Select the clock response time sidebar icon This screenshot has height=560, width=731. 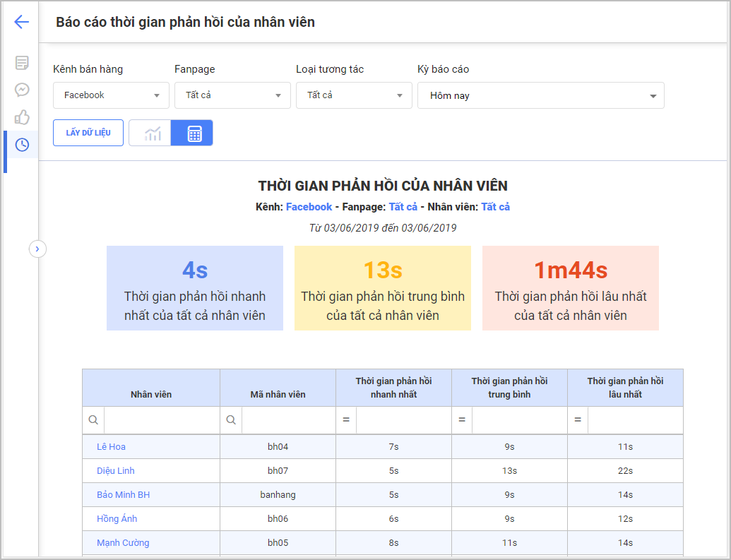(22, 145)
